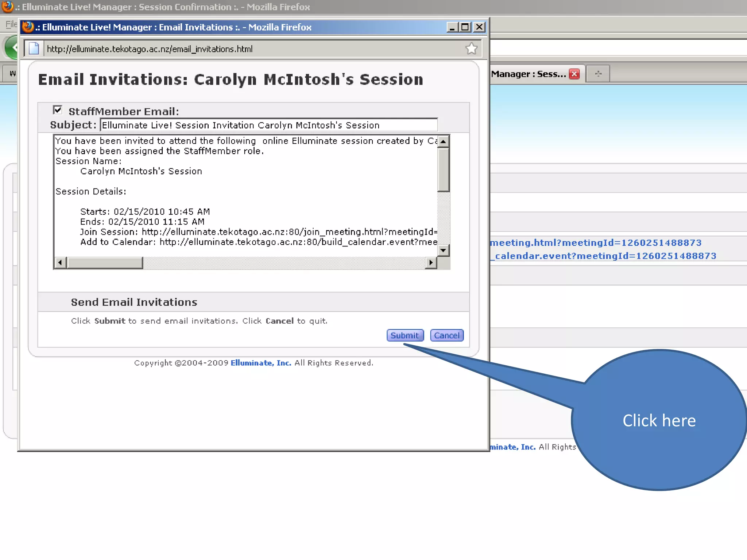Click Submit to send email invitations
The height and width of the screenshot is (560, 747).
405,335
